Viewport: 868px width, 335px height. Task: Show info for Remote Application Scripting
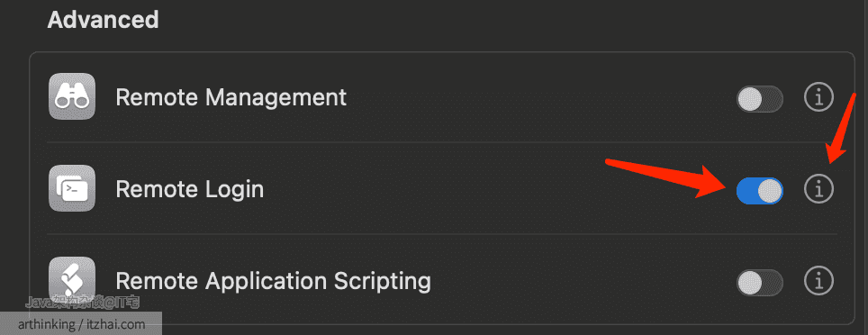(818, 281)
